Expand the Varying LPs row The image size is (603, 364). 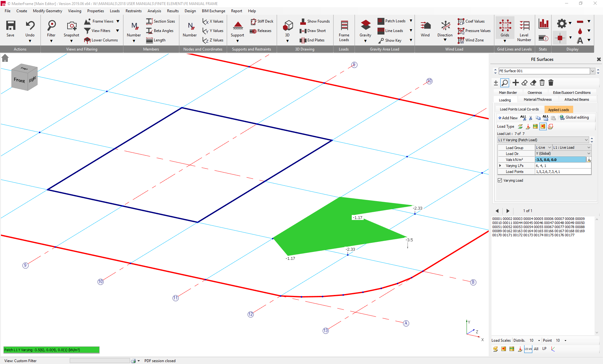point(500,166)
